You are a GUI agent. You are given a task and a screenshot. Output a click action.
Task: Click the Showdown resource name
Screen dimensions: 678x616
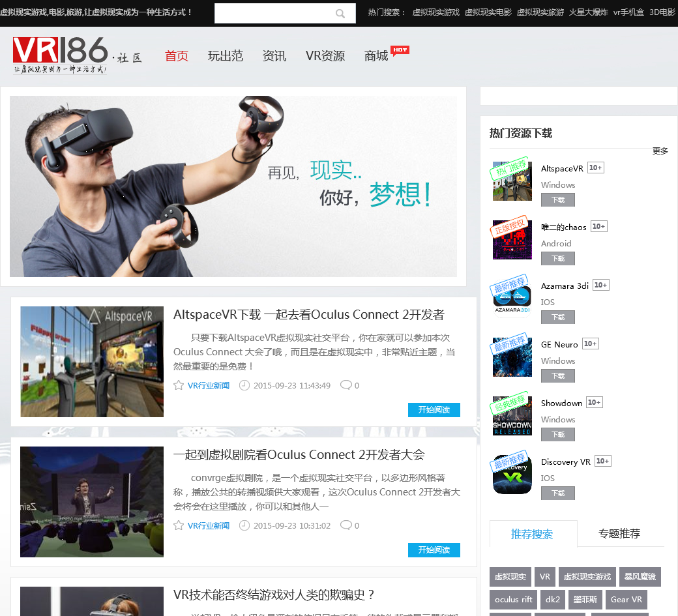(562, 403)
